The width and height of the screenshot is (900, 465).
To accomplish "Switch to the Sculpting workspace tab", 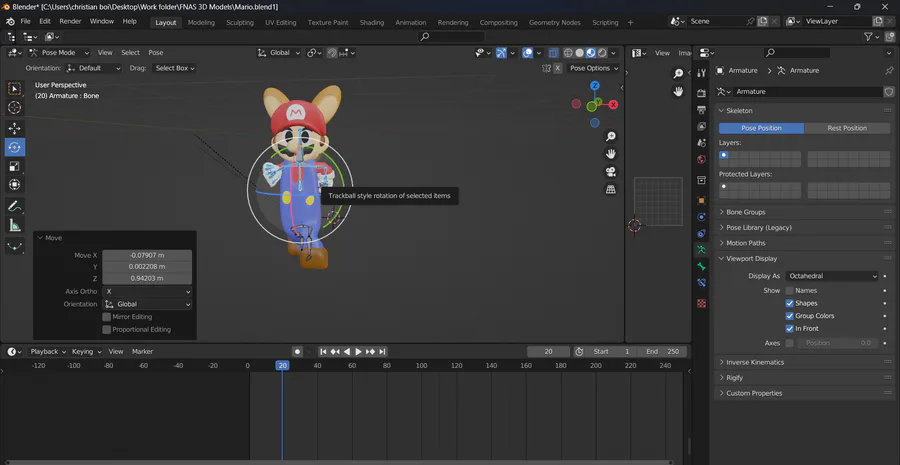I will pos(240,22).
